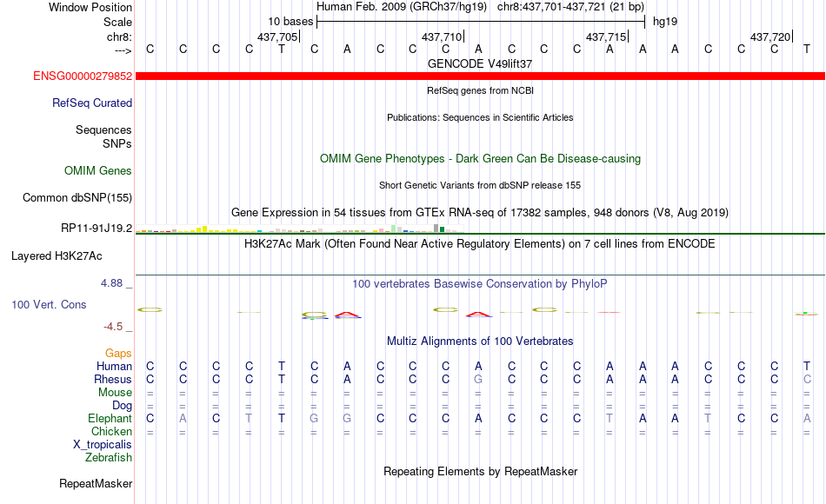Click the 437,710 ruler position marker
The image size is (826, 504).
[x=442, y=36]
